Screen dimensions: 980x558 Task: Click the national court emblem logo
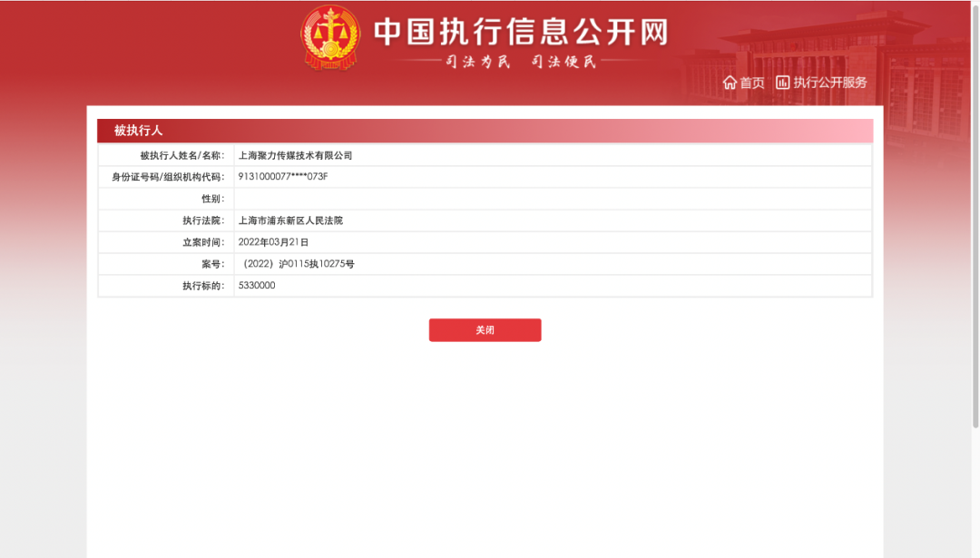coord(330,37)
